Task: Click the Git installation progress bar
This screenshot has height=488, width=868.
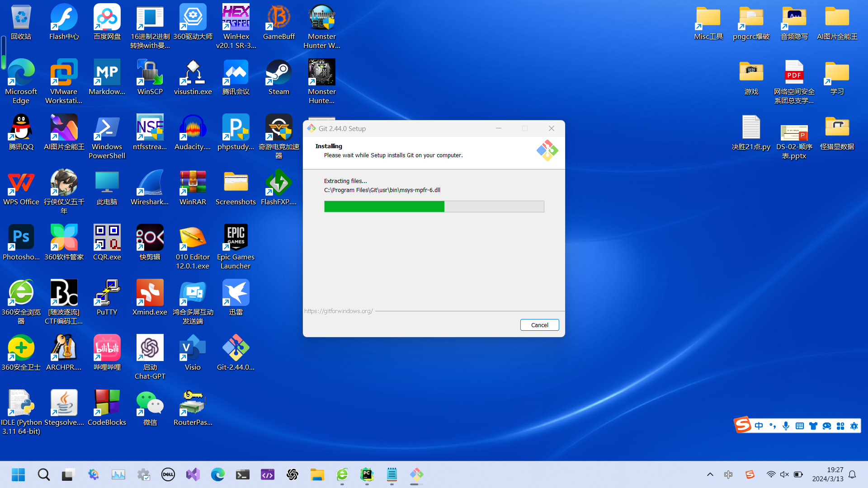Action: click(434, 206)
